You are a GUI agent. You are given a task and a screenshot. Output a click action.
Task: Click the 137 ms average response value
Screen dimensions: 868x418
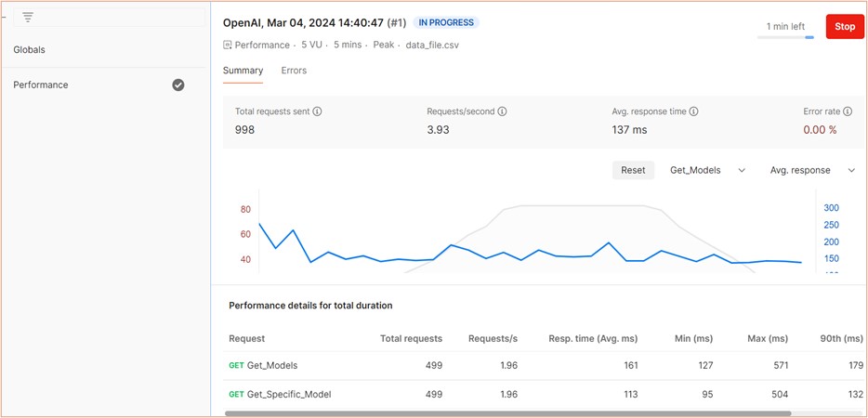coord(629,130)
